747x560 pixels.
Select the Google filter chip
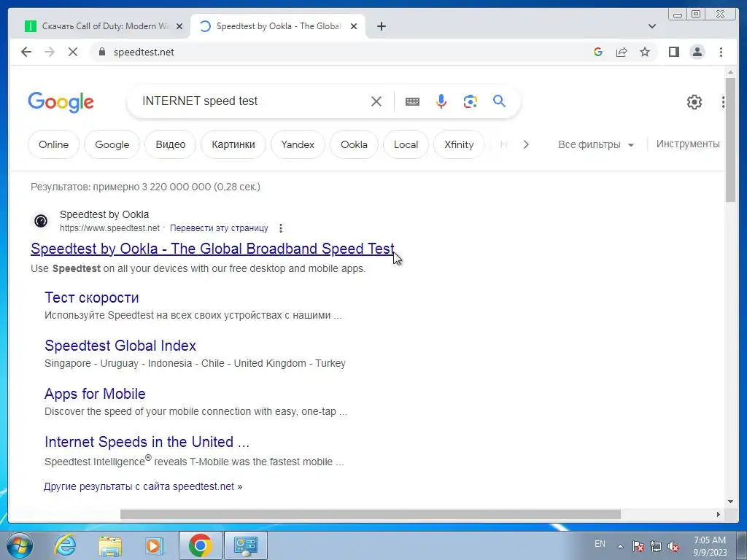pos(112,144)
